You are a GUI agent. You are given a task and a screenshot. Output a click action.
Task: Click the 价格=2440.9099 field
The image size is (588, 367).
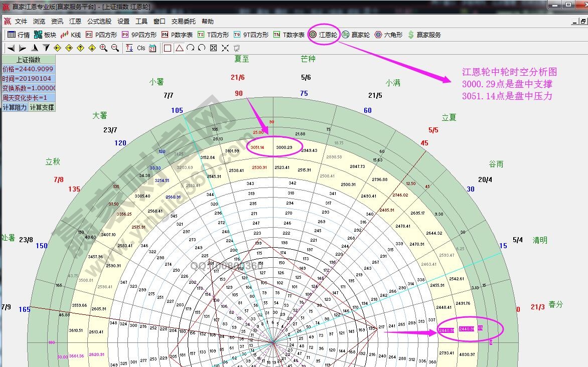point(28,69)
